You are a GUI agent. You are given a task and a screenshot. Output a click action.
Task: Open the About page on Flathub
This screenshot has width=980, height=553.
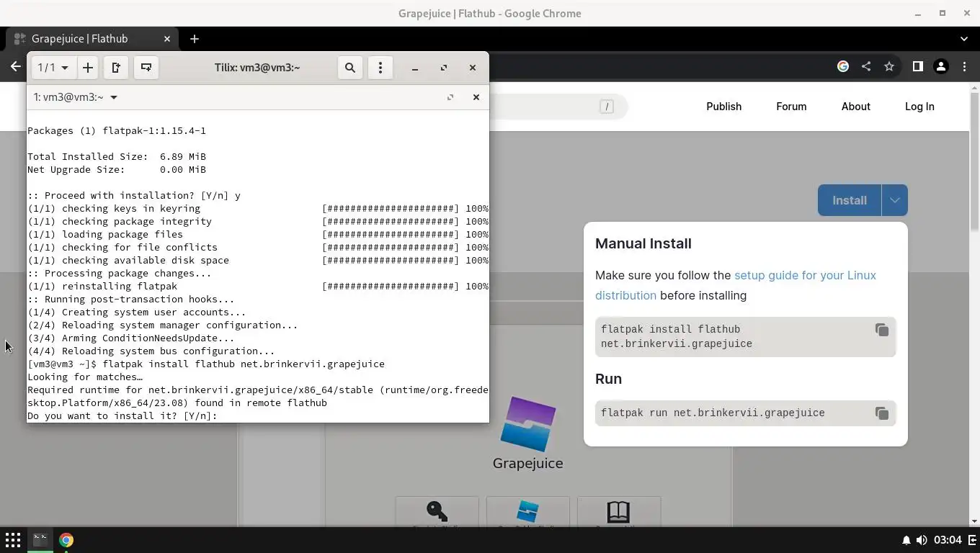[855, 107]
